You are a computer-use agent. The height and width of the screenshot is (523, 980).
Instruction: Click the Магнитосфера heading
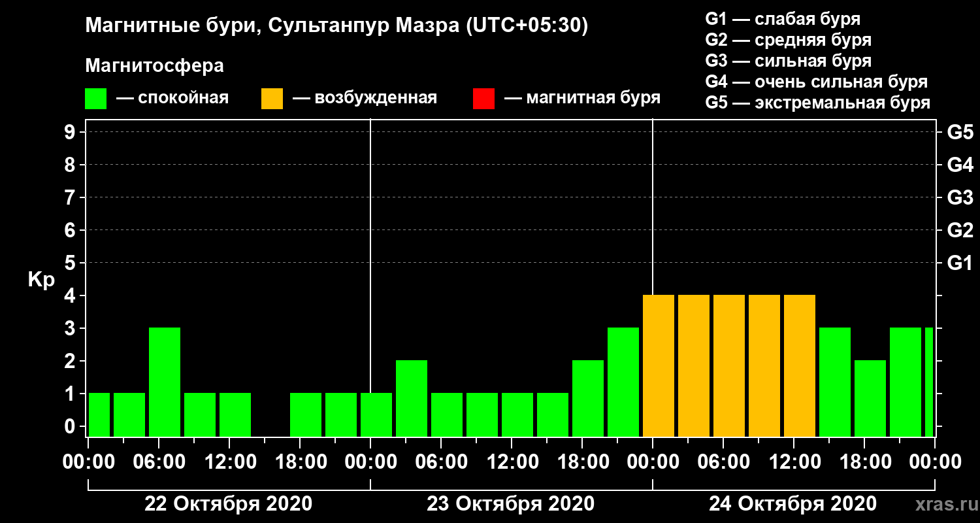[x=154, y=66]
